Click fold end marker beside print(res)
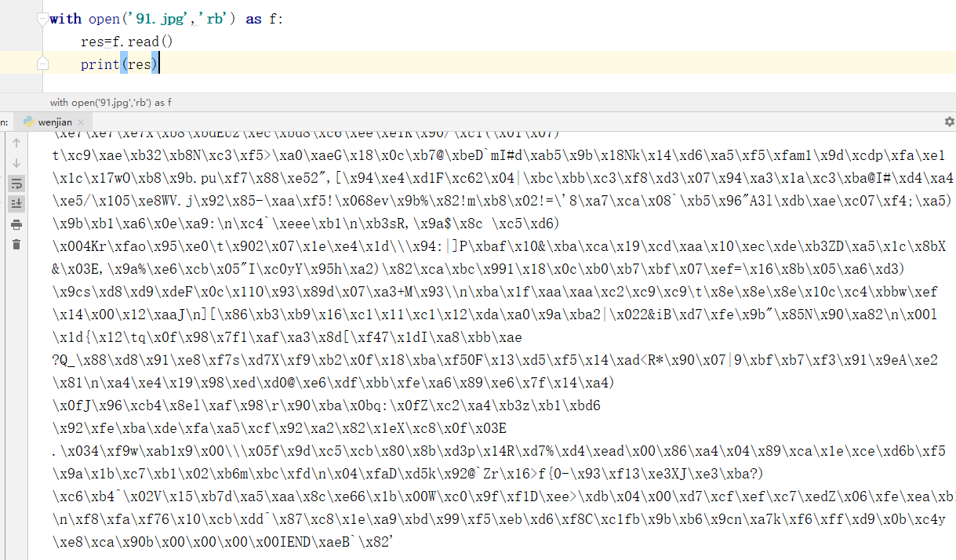The width and height of the screenshot is (956, 560). [43, 64]
